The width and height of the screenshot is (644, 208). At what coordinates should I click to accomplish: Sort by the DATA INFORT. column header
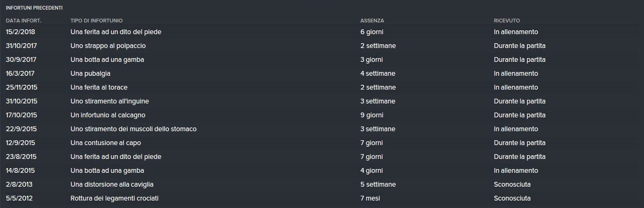point(23,20)
